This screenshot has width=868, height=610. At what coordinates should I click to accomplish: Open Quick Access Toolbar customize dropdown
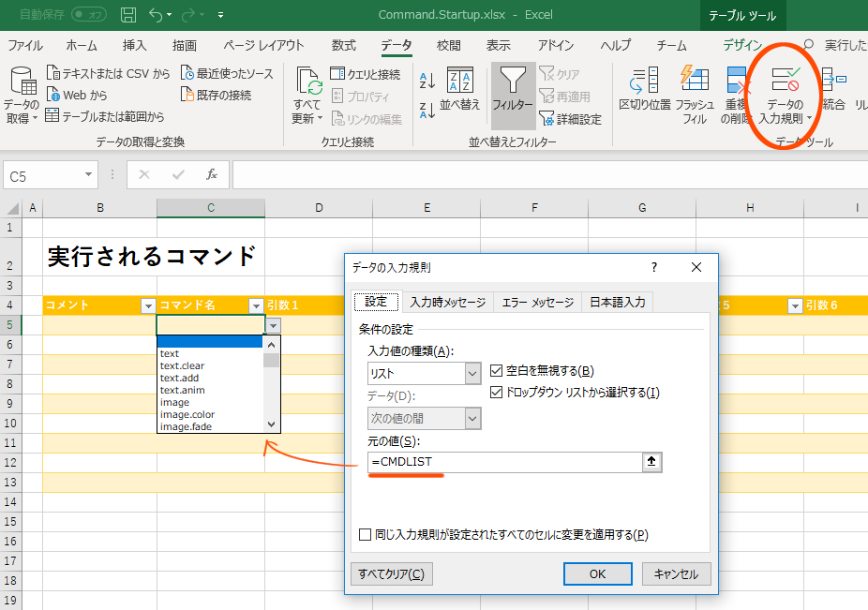point(221,15)
